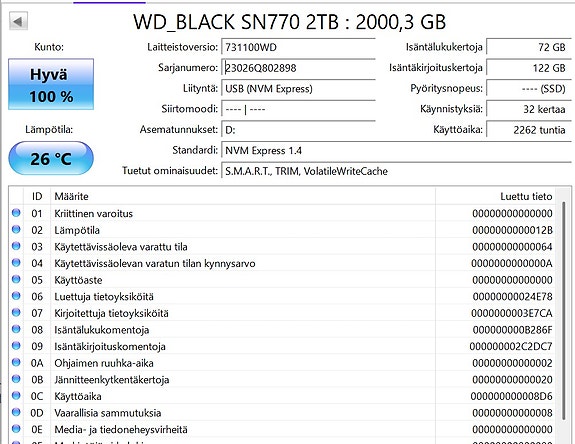575x444 pixels.
Task: Click the blue status dot for Luettuja tietoyksiköitä
Action: [x=16, y=296]
